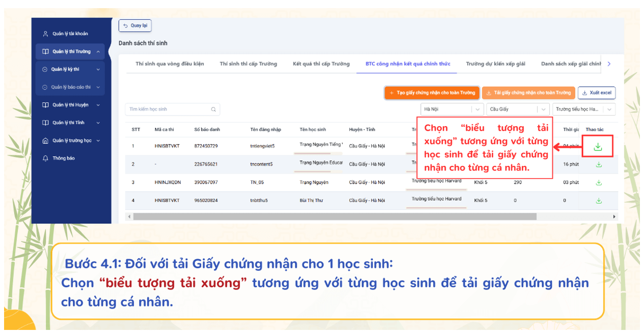Switch to the Kết quả thi cấp Trường tab
644x334 pixels.
(x=321, y=64)
